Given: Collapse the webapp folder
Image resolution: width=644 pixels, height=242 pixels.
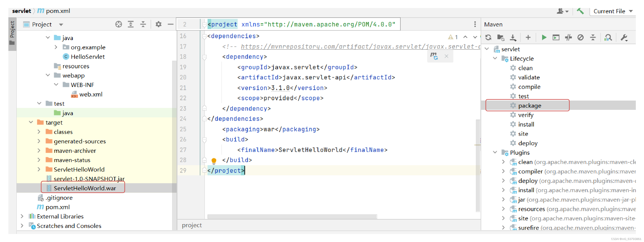Looking at the screenshot, I should tap(47, 75).
